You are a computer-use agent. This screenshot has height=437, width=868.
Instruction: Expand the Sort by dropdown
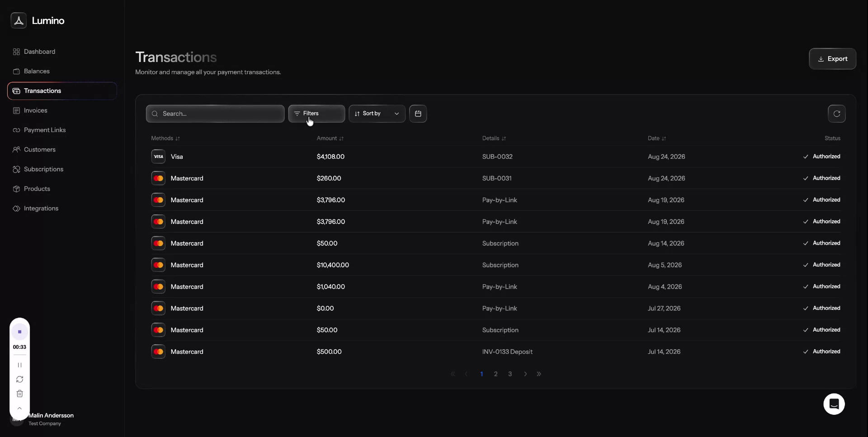coord(377,114)
